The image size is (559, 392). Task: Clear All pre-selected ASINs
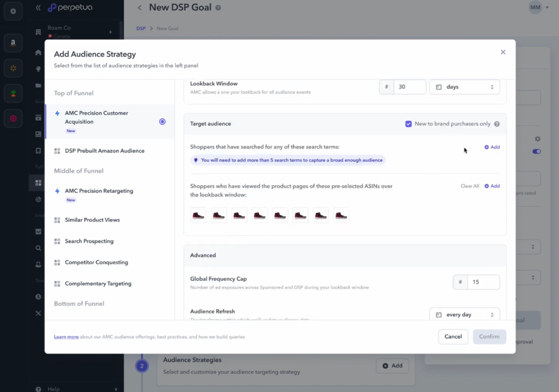[x=470, y=186]
